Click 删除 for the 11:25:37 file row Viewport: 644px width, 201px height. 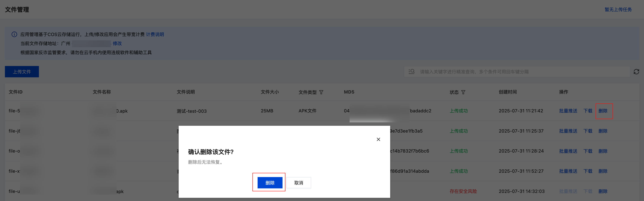coord(603,131)
